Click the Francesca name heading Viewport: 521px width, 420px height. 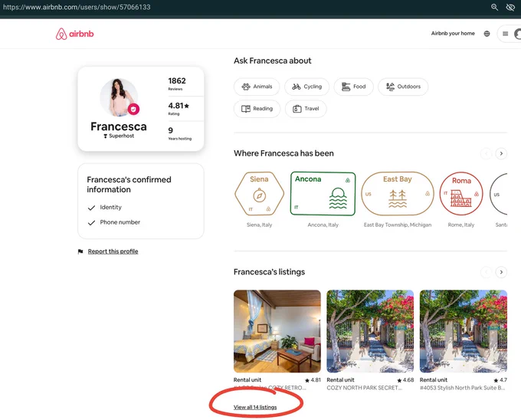(119, 126)
